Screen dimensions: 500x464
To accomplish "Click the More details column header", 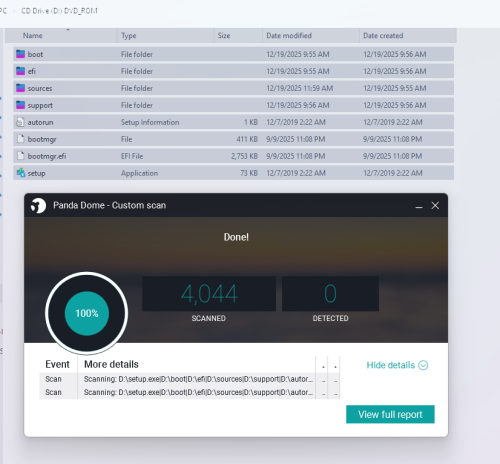I will click(111, 364).
